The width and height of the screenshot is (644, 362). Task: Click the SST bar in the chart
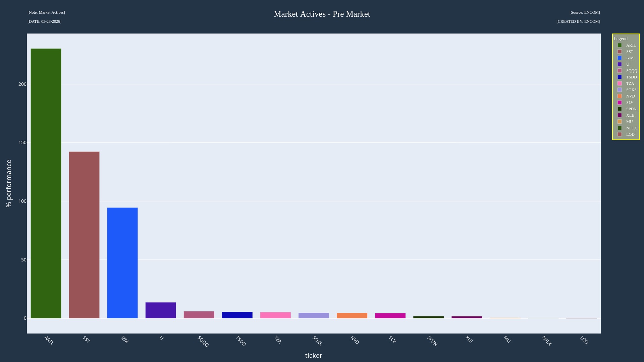pyautogui.click(x=84, y=235)
